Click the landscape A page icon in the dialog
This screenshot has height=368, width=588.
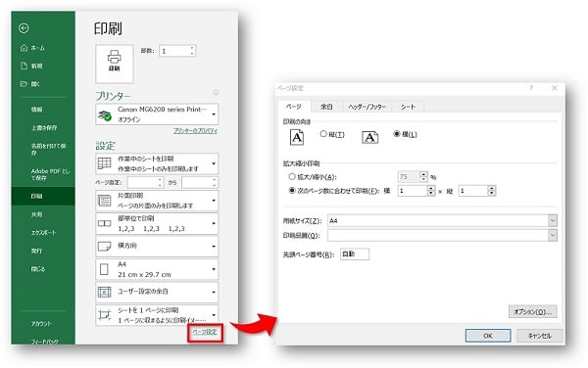tap(369, 137)
